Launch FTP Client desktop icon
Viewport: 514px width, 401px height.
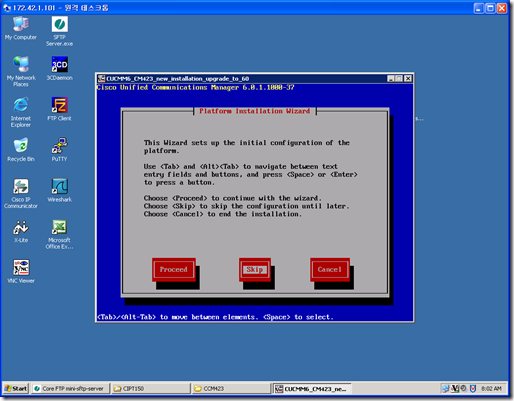pyautogui.click(x=59, y=109)
